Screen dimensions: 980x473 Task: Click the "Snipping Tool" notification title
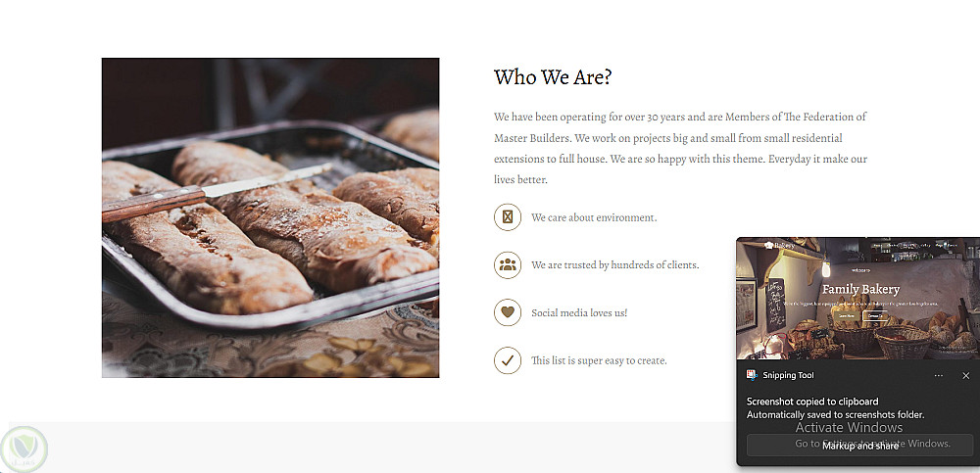[x=789, y=376]
